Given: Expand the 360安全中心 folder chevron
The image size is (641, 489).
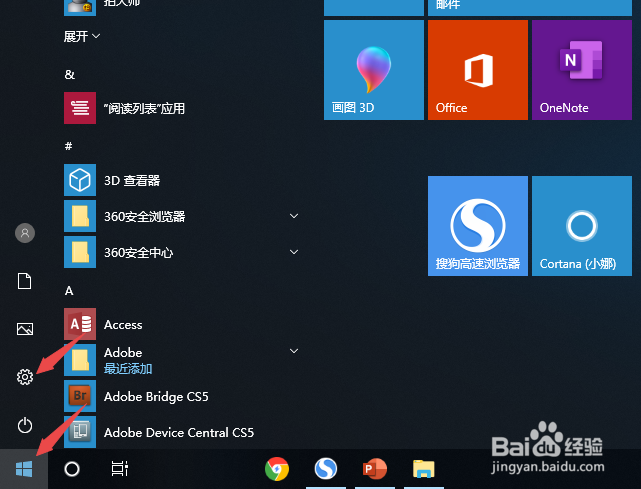Looking at the screenshot, I should pos(294,252).
